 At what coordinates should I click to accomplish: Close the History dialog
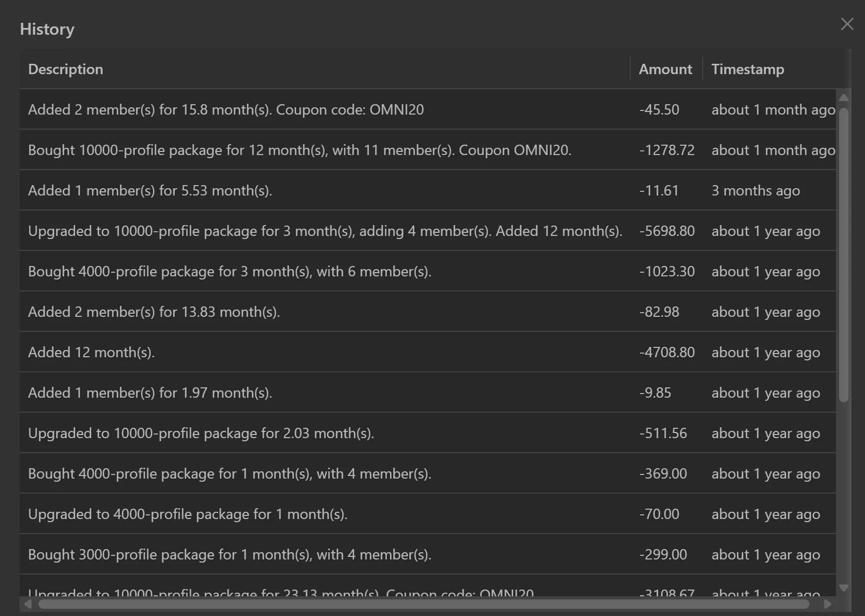847,24
